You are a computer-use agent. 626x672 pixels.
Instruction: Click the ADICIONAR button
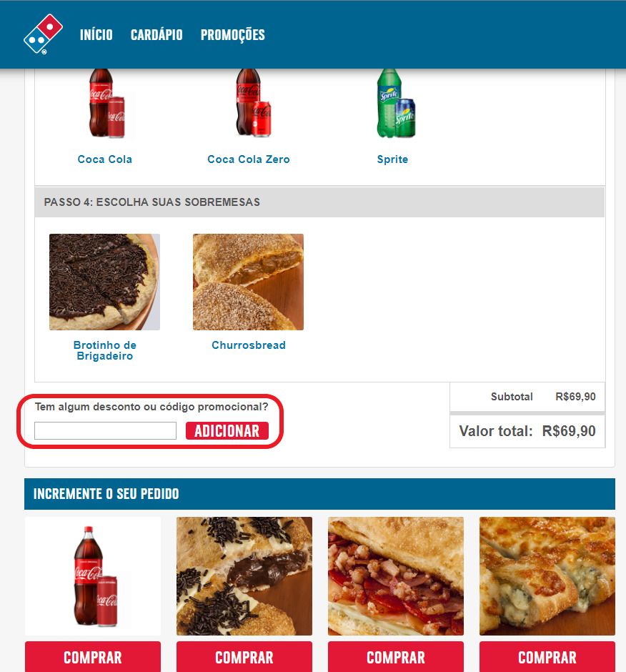pos(227,430)
